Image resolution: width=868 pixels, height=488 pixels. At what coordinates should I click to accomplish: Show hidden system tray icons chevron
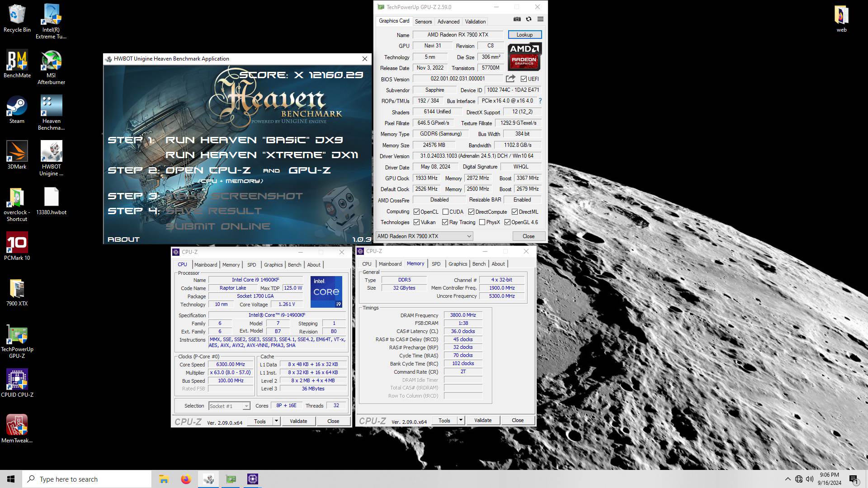(788, 479)
